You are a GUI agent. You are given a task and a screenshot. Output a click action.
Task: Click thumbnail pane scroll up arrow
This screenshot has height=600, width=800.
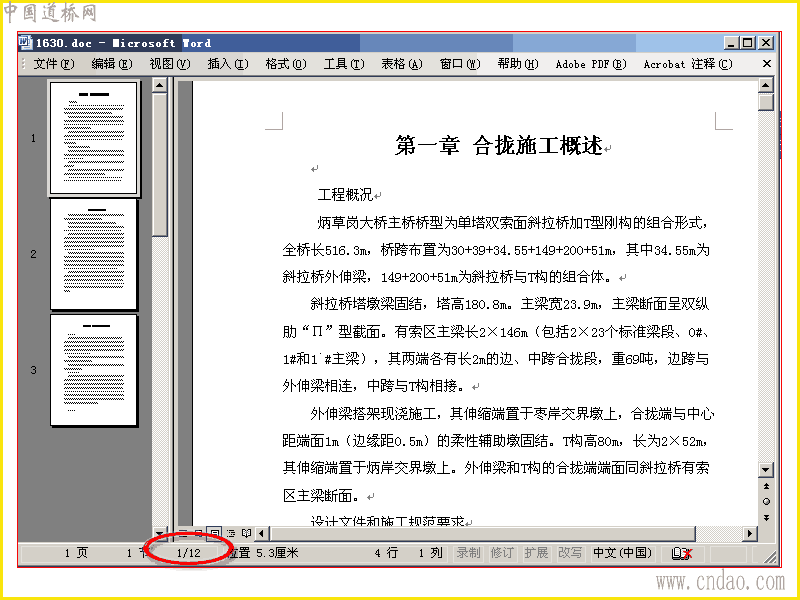(x=160, y=85)
